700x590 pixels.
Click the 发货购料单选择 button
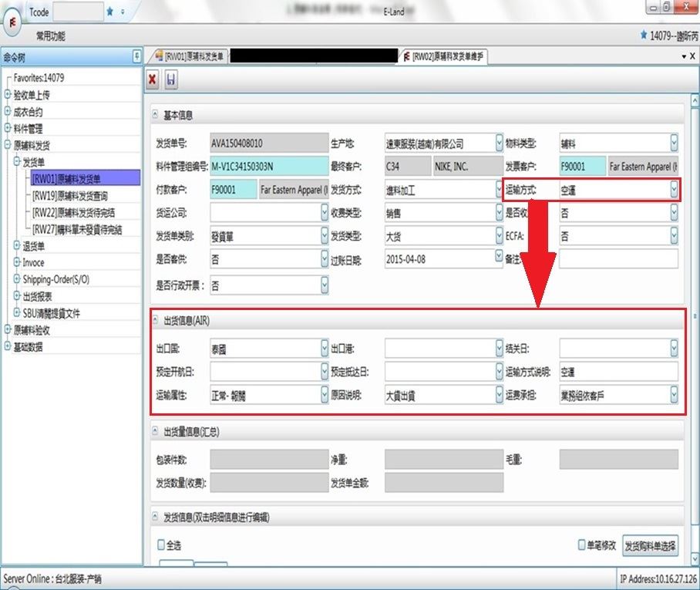(x=651, y=546)
